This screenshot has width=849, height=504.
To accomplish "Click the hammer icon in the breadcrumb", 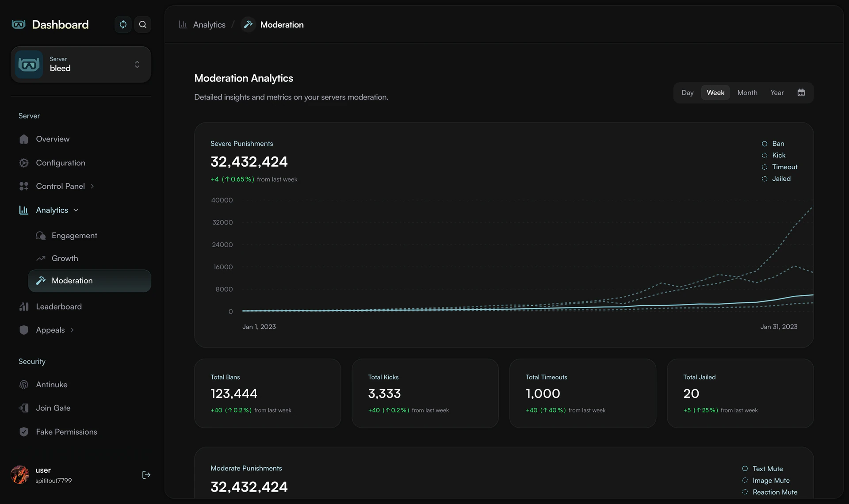I will [x=248, y=24].
